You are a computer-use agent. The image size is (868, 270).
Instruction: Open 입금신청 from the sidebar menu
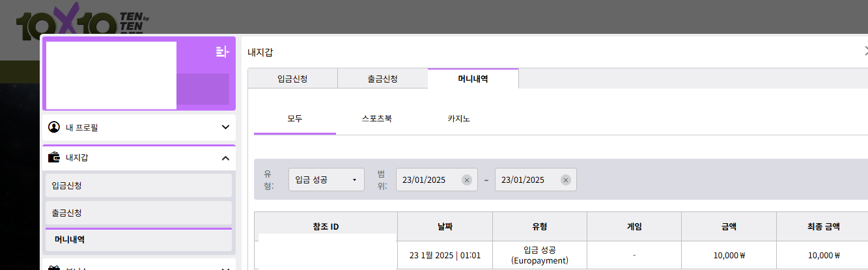coord(138,185)
